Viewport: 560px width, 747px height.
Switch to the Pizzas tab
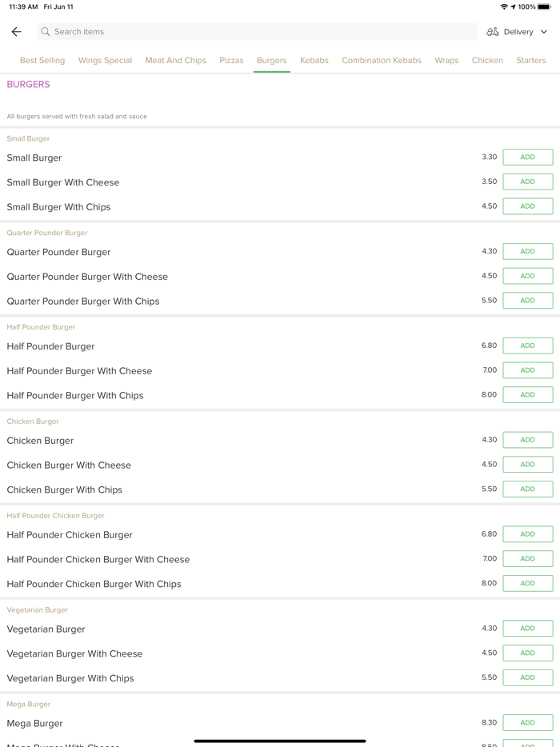pyautogui.click(x=231, y=61)
